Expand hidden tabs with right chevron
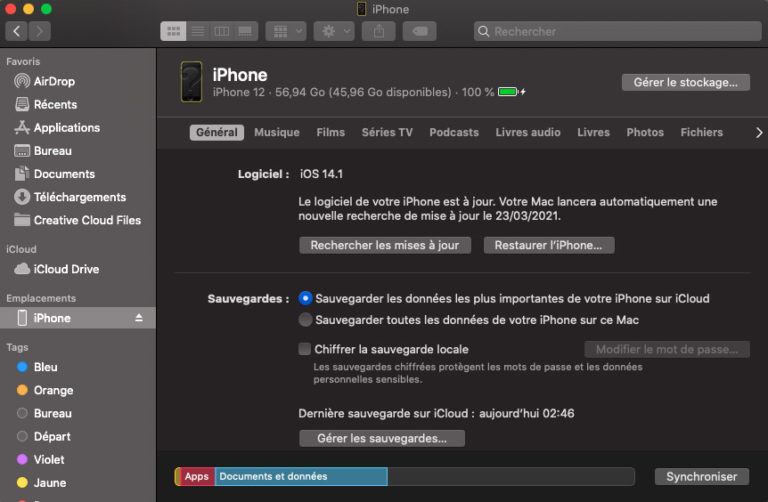768x502 pixels. tap(758, 132)
